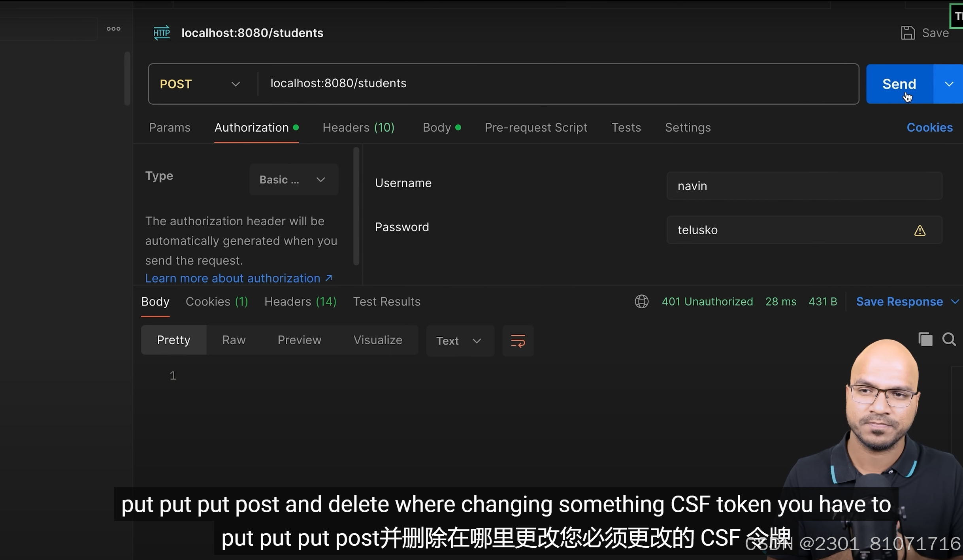Open the Send button arrow options
Image resolution: width=963 pixels, height=560 pixels.
(949, 84)
